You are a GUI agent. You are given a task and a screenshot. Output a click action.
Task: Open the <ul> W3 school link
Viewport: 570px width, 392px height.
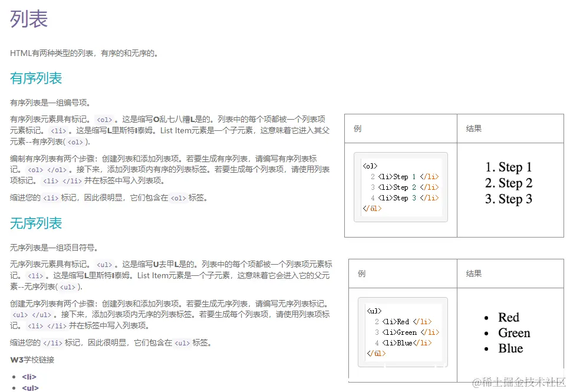pyautogui.click(x=29, y=388)
